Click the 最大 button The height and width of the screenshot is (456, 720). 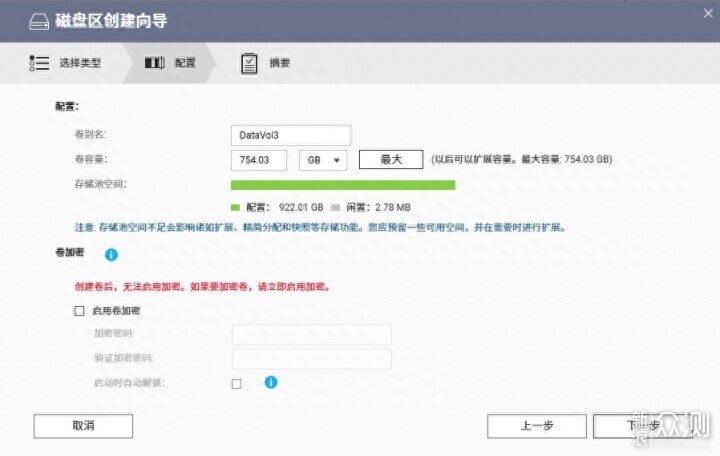(x=391, y=160)
